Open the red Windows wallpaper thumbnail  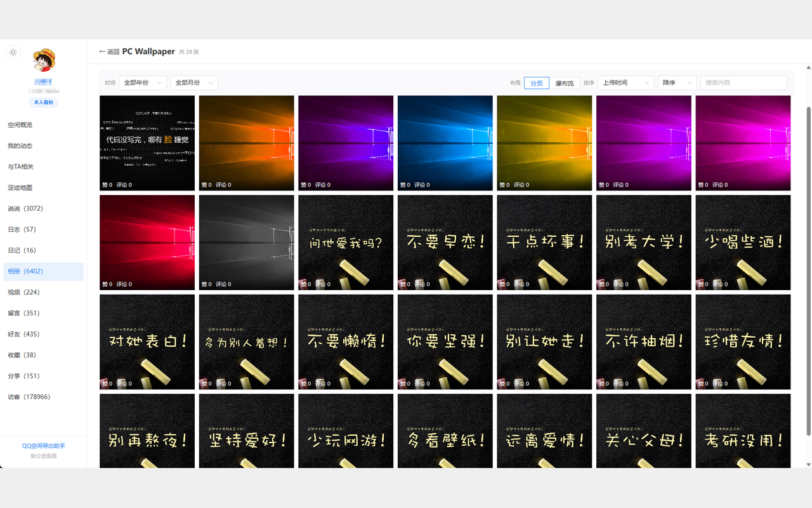tap(147, 243)
